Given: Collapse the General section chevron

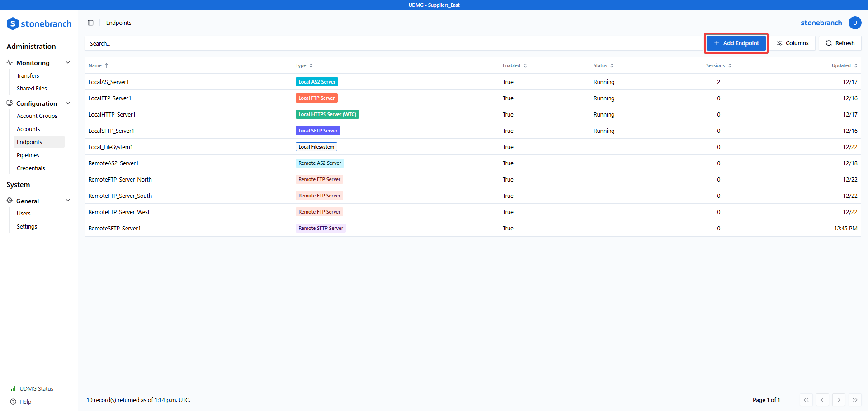Looking at the screenshot, I should tap(68, 201).
